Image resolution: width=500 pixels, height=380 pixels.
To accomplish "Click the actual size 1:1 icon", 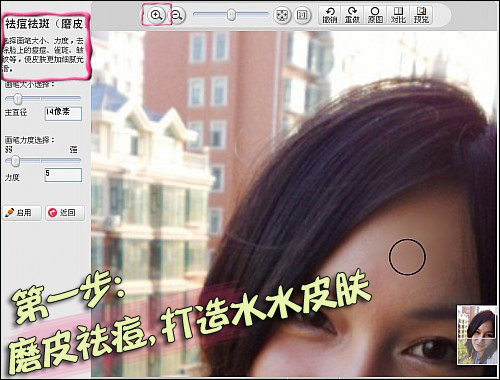I will point(302,15).
